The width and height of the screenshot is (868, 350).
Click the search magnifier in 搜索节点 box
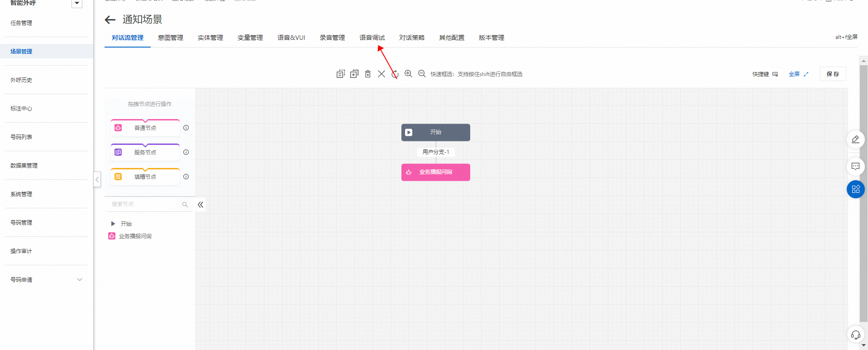coord(185,205)
